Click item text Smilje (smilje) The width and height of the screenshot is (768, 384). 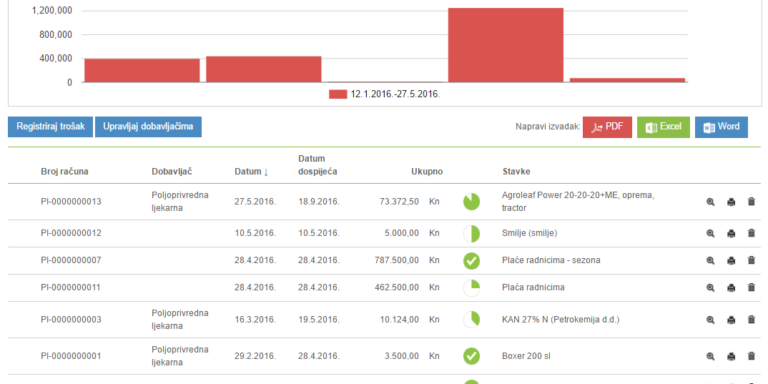tap(529, 233)
